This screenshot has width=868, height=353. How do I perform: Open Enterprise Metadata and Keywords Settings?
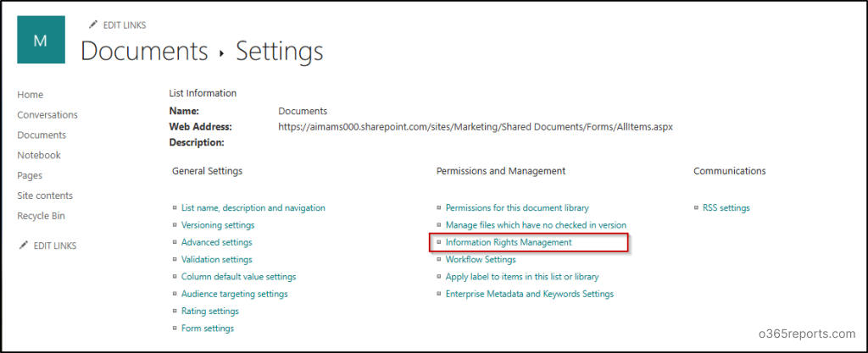click(530, 294)
